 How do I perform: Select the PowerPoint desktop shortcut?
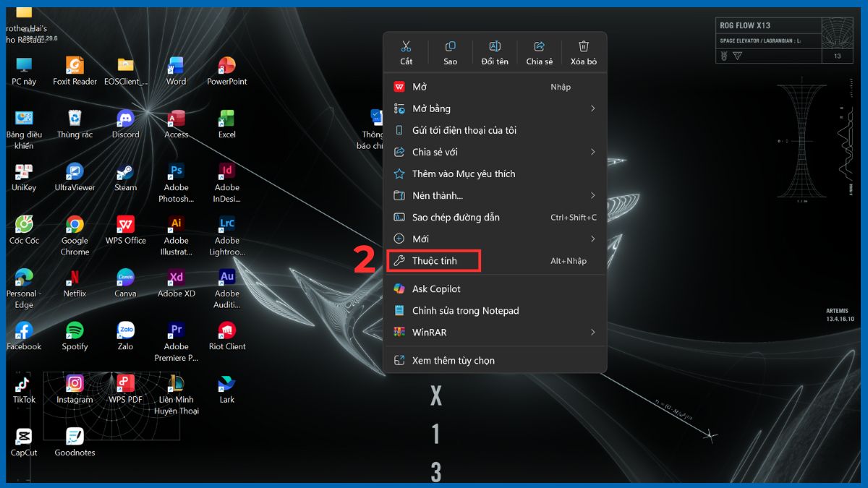(227, 71)
